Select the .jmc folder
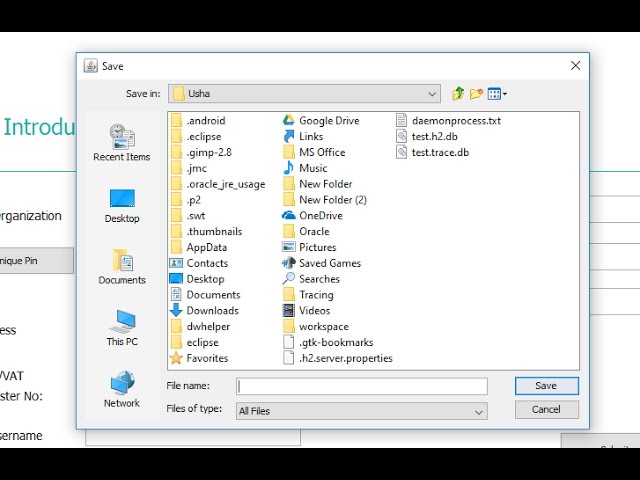640x480 pixels. 188,168
